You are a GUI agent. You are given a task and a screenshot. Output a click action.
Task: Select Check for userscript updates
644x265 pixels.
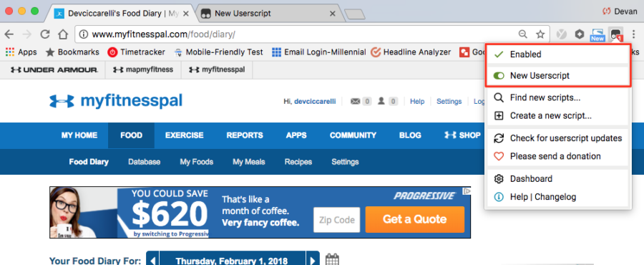557,138
